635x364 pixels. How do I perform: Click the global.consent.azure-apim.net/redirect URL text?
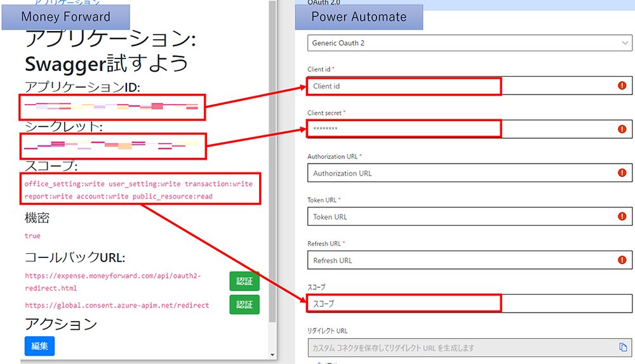pos(117,306)
